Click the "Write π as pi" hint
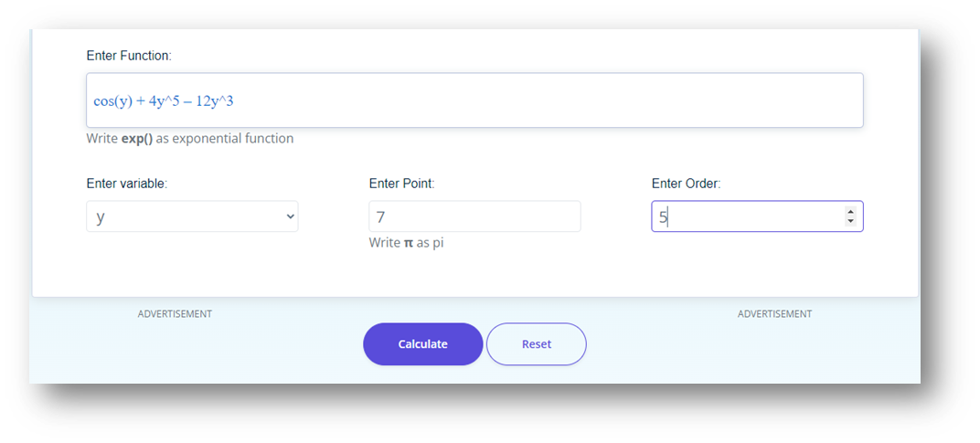Image resolution: width=980 pixels, height=443 pixels. [406, 243]
